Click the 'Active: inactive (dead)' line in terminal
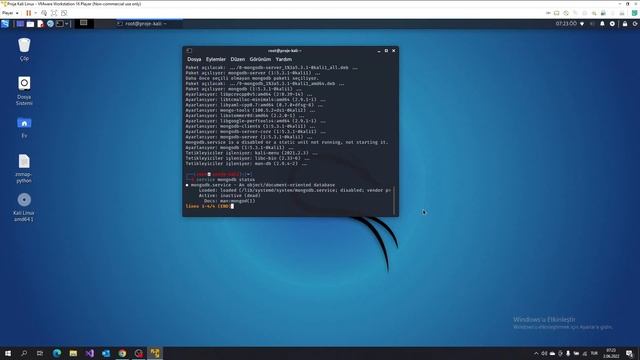This screenshot has width=640, height=360. point(229,196)
